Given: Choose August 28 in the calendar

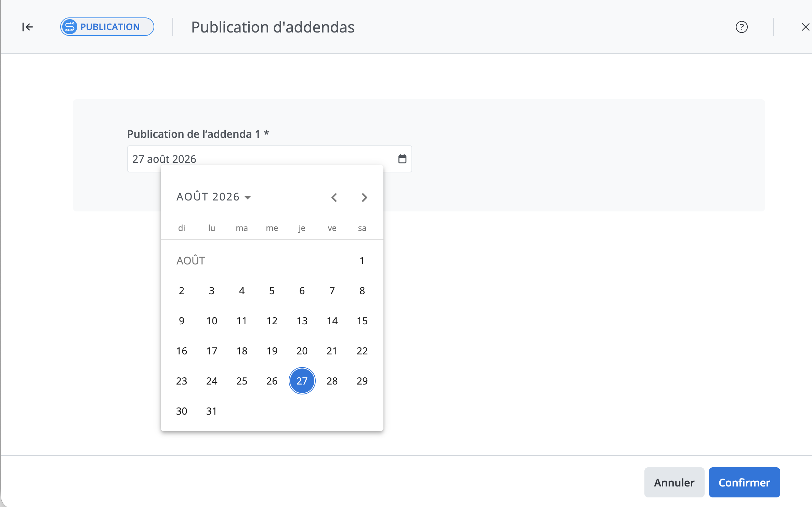Looking at the screenshot, I should (x=332, y=381).
